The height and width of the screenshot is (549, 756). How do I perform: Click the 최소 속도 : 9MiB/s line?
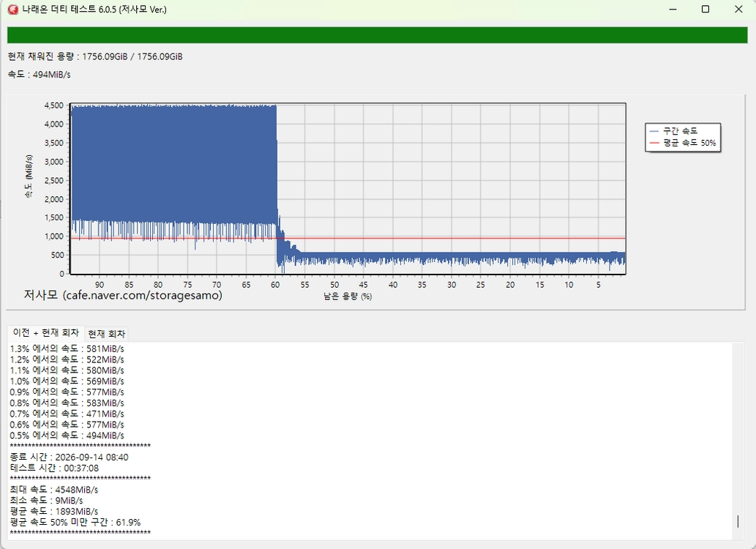click(x=46, y=500)
